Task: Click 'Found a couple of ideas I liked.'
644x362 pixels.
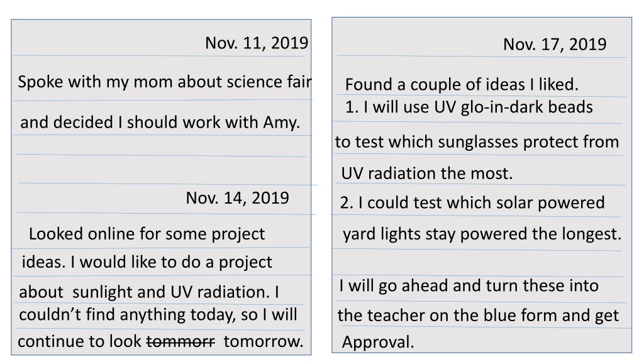Action: point(462,85)
